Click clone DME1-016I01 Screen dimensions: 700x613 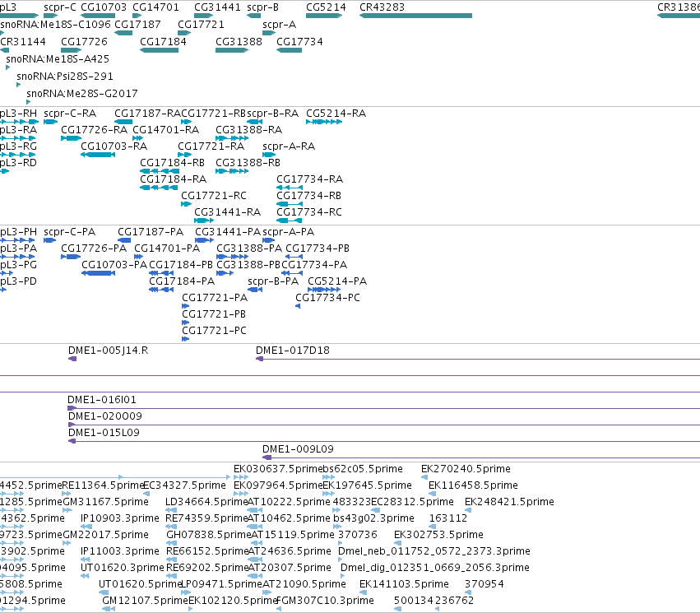coord(383,408)
